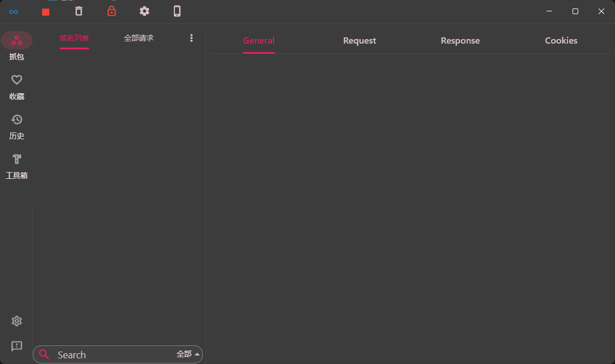Open preferences with bottom sidebar gear
The height and width of the screenshot is (364, 615).
(x=16, y=321)
